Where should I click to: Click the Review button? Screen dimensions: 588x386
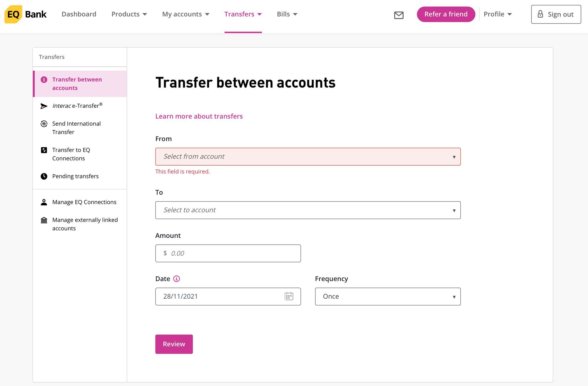coord(174,344)
